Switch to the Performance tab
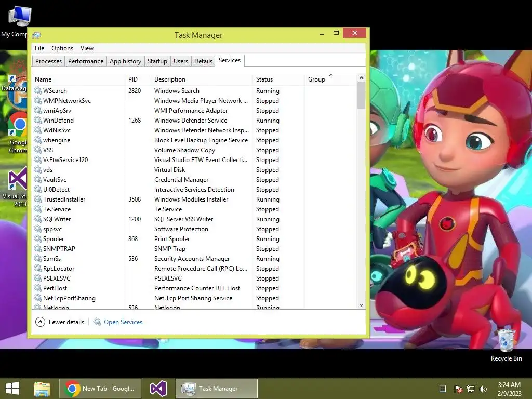Screen dimensions: 532x399 click(x=86, y=61)
